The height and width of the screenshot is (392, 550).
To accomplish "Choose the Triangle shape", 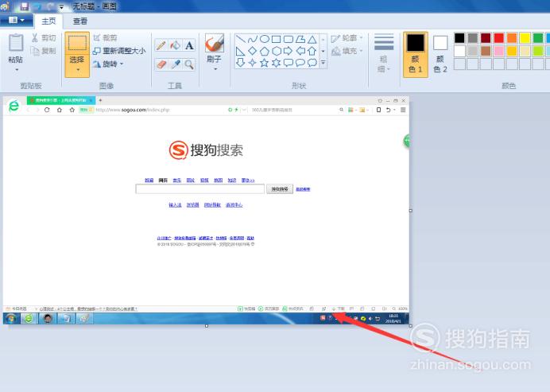I will [x=312, y=39].
